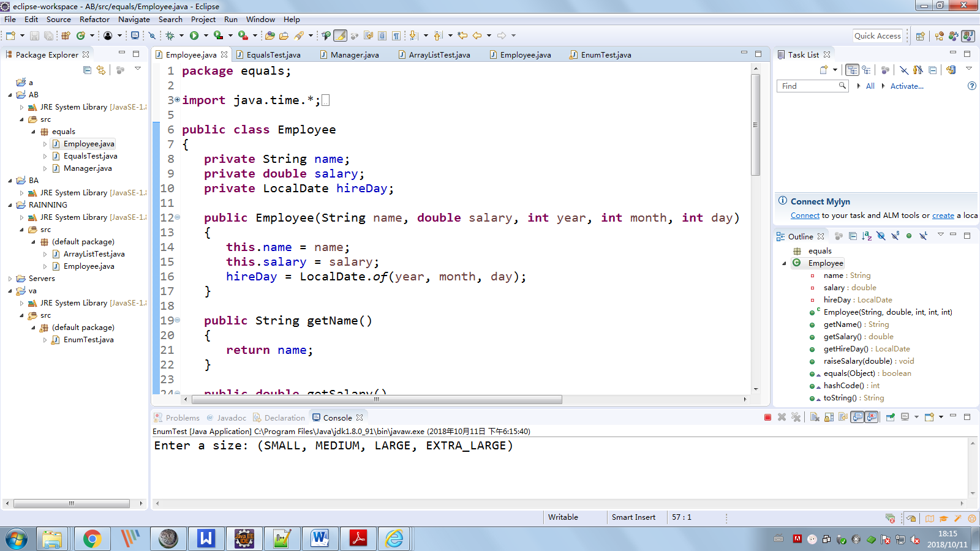Click the Save toolbar icon

(x=34, y=36)
